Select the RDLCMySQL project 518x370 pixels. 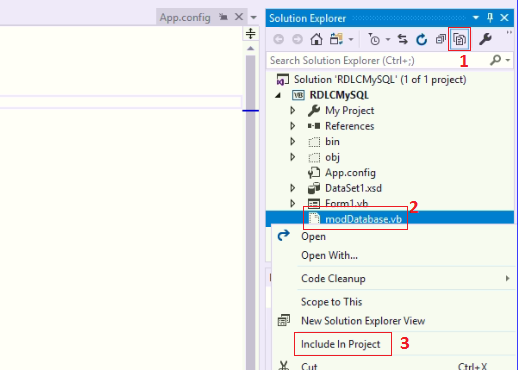pos(339,95)
